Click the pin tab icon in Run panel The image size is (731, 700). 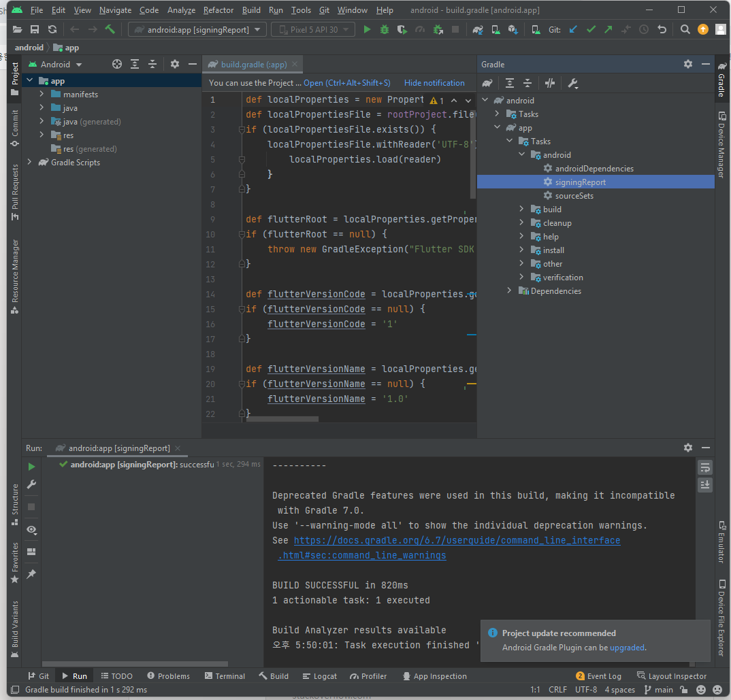(31, 573)
